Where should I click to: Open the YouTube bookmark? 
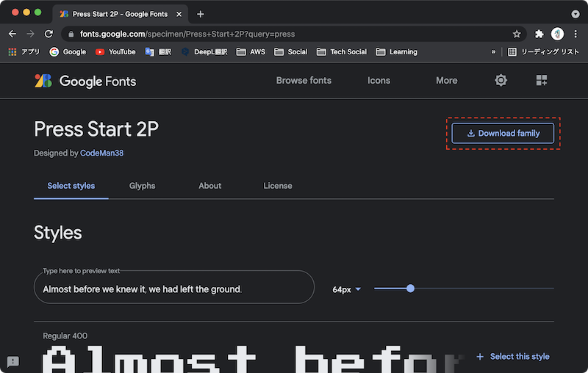[x=115, y=52]
